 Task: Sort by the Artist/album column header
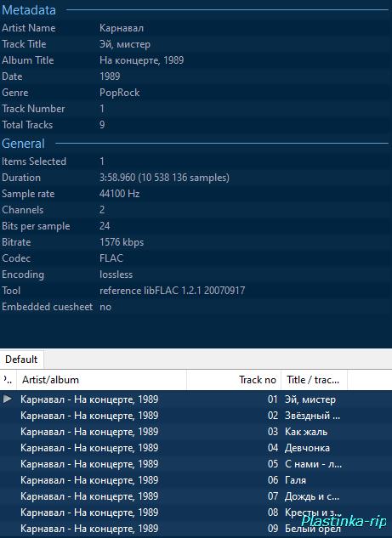click(x=101, y=380)
